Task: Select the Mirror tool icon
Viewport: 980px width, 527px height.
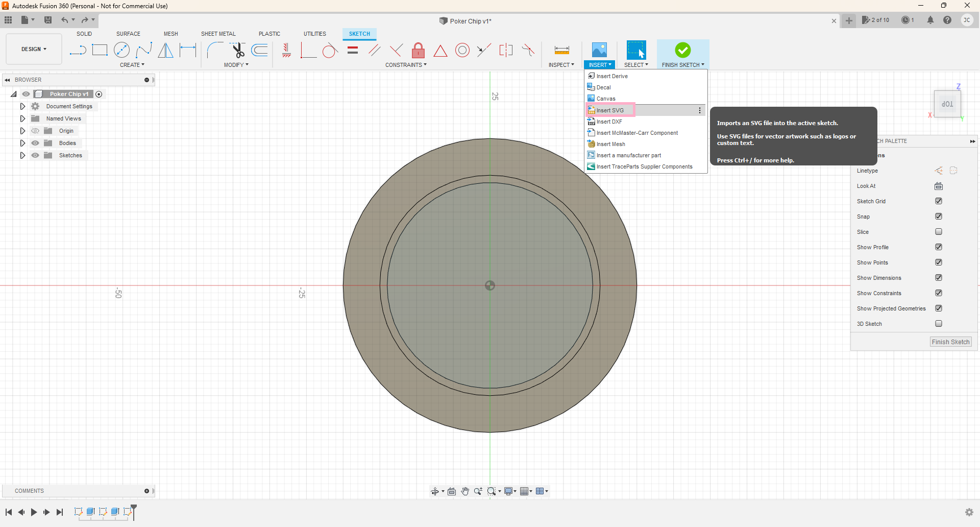Action: click(165, 50)
